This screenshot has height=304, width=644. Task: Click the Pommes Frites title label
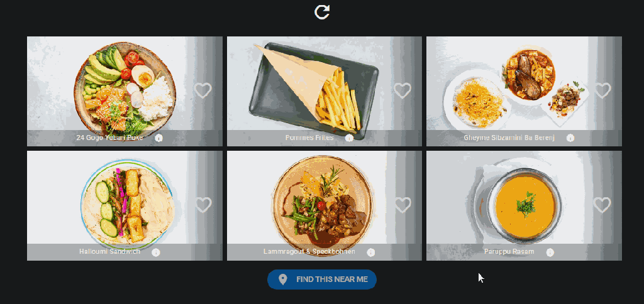point(309,138)
